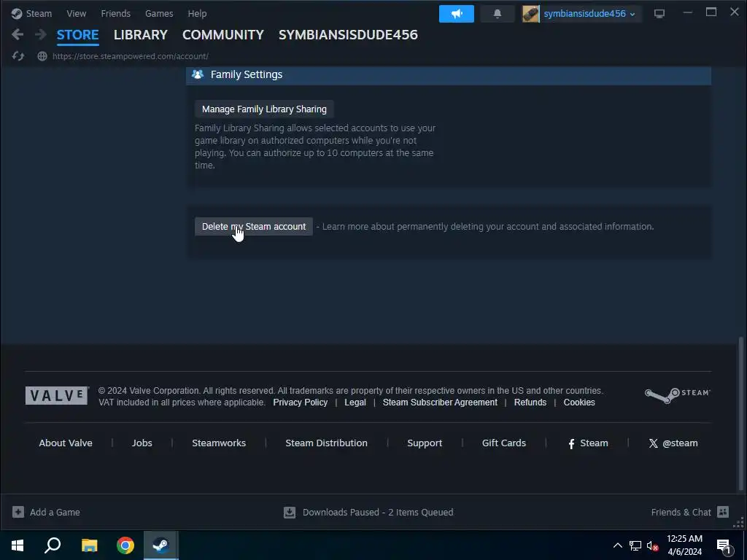The image size is (747, 560).
Task: Switch to Big Picture mode monitor icon
Action: 659,14
